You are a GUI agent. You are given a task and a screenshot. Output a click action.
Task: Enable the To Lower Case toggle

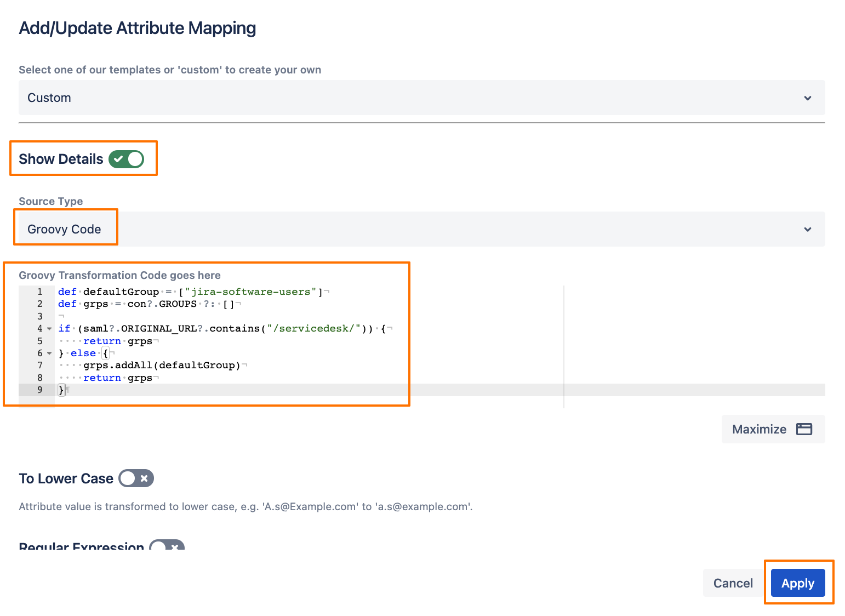(136, 478)
